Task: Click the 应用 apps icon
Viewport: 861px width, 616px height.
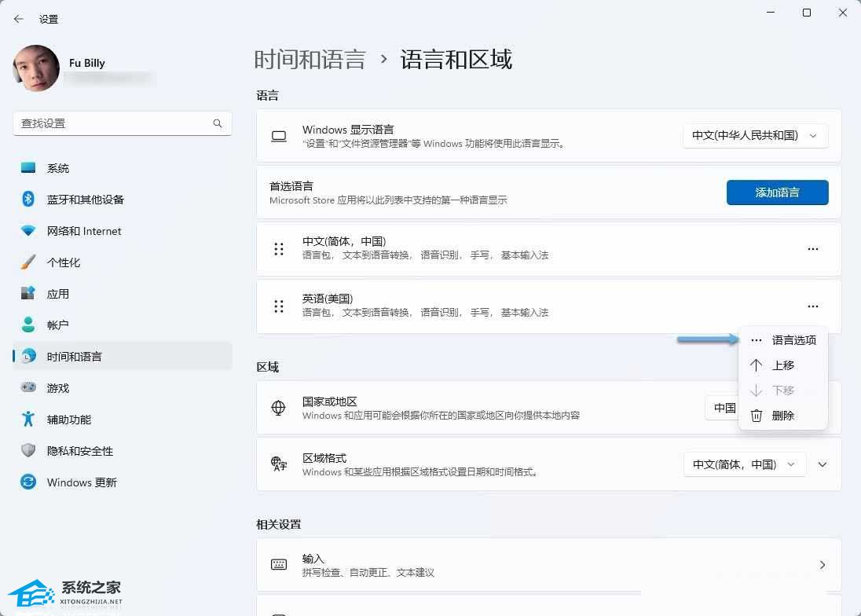Action: click(28, 293)
